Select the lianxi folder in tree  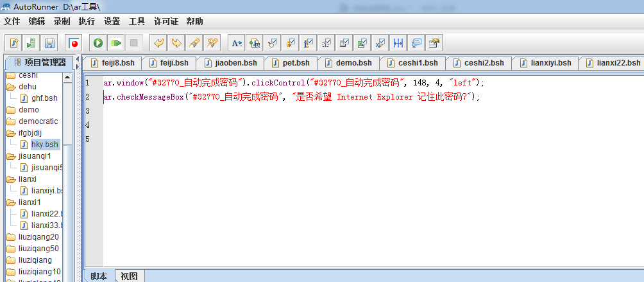(x=28, y=179)
